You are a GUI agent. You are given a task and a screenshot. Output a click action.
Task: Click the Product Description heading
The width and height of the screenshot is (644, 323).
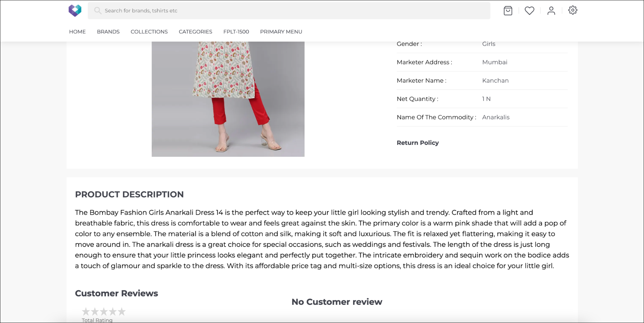click(x=129, y=194)
